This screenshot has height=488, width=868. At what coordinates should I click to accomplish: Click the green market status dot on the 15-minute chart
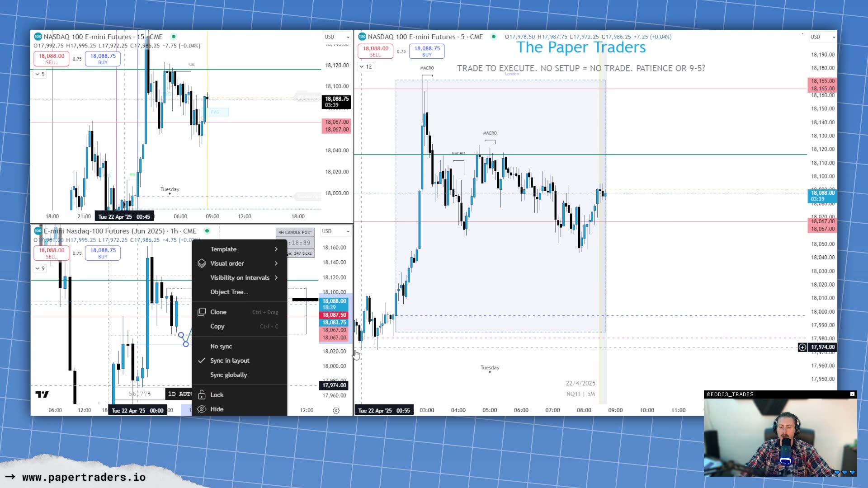(174, 37)
